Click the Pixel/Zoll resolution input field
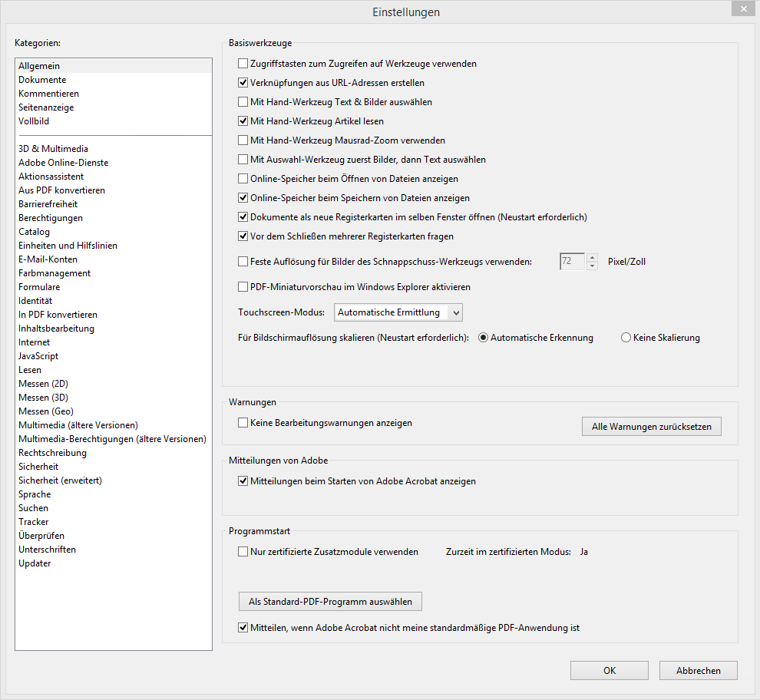The width and height of the screenshot is (760, 700). coord(572,261)
